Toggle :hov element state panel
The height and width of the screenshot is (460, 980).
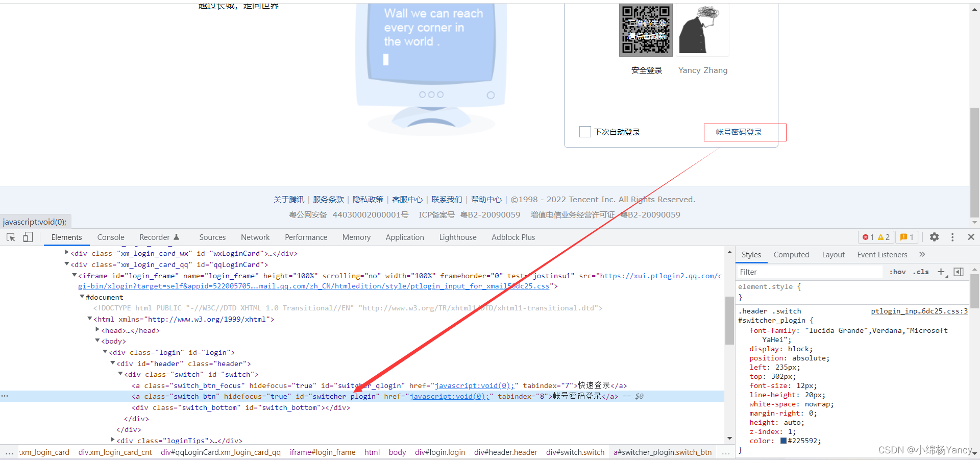pos(897,272)
